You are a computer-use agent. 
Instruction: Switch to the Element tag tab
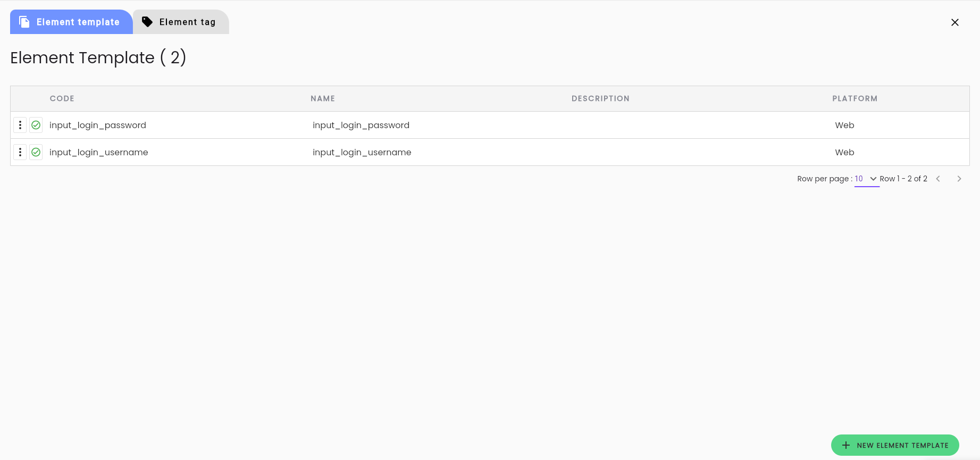(181, 22)
